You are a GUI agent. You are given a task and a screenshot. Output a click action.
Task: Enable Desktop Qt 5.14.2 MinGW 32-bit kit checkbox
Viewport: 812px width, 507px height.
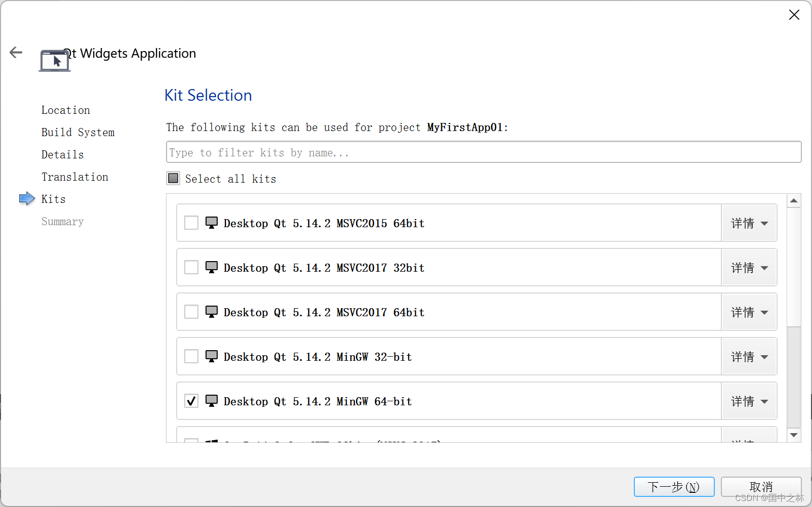tap(191, 356)
